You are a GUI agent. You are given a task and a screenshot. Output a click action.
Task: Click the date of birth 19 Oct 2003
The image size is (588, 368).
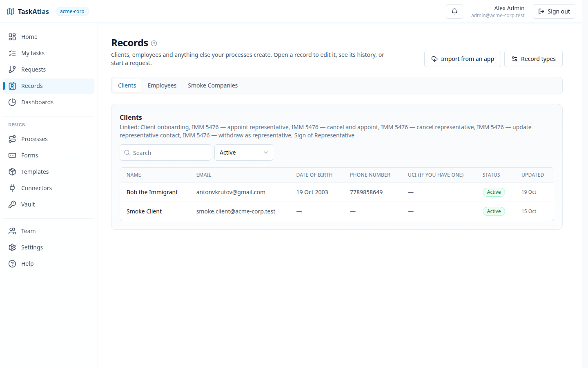[x=312, y=192]
